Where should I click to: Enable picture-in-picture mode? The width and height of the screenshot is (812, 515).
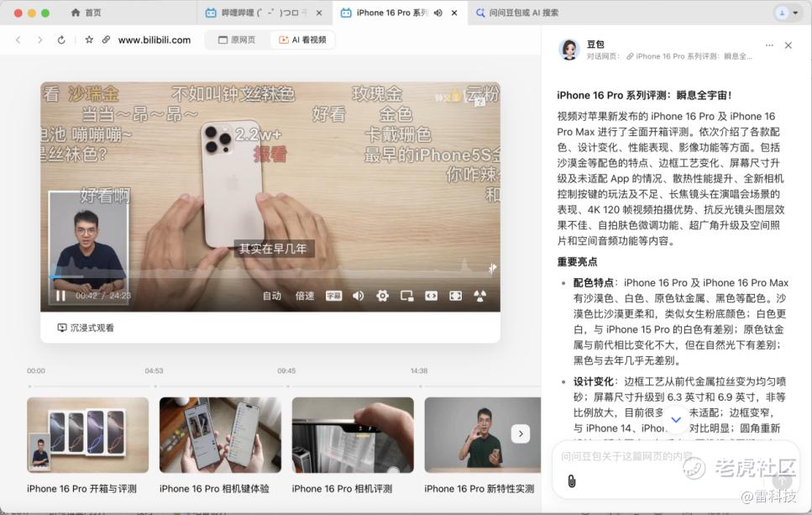pyautogui.click(x=406, y=296)
